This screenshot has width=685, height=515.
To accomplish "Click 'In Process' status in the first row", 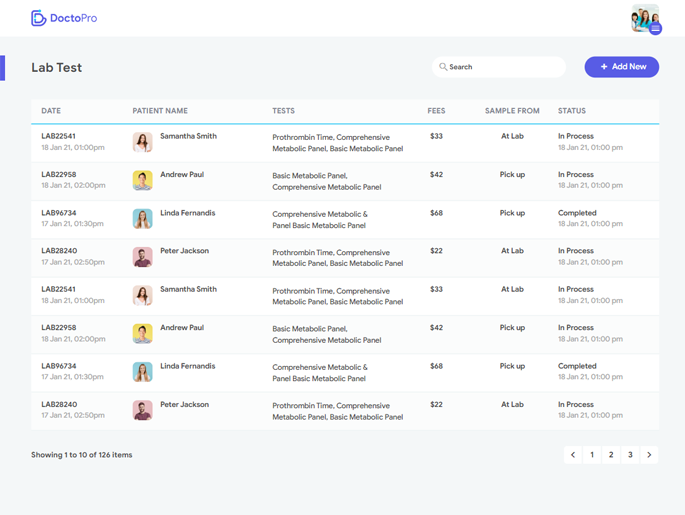I will pos(575,136).
